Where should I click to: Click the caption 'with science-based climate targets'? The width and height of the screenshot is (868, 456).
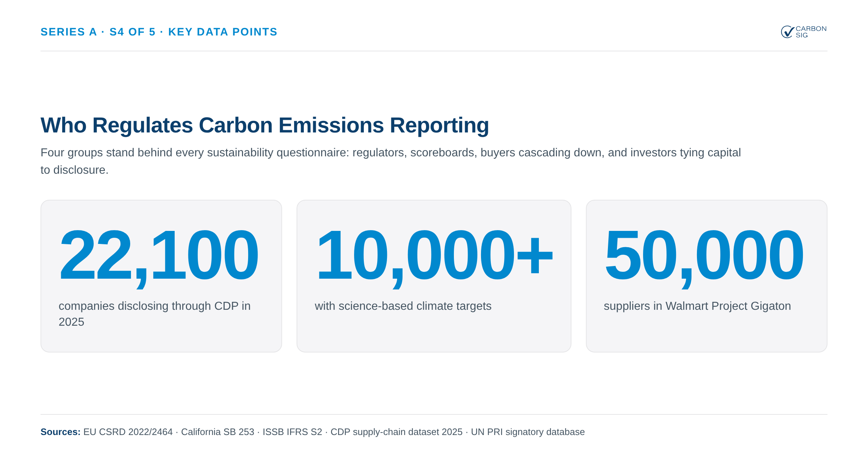pyautogui.click(x=403, y=306)
